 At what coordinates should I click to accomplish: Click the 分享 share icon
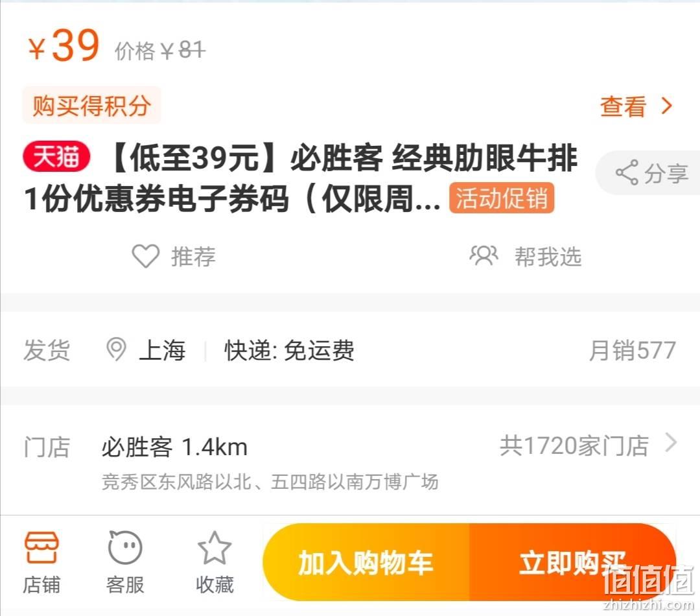click(x=627, y=172)
